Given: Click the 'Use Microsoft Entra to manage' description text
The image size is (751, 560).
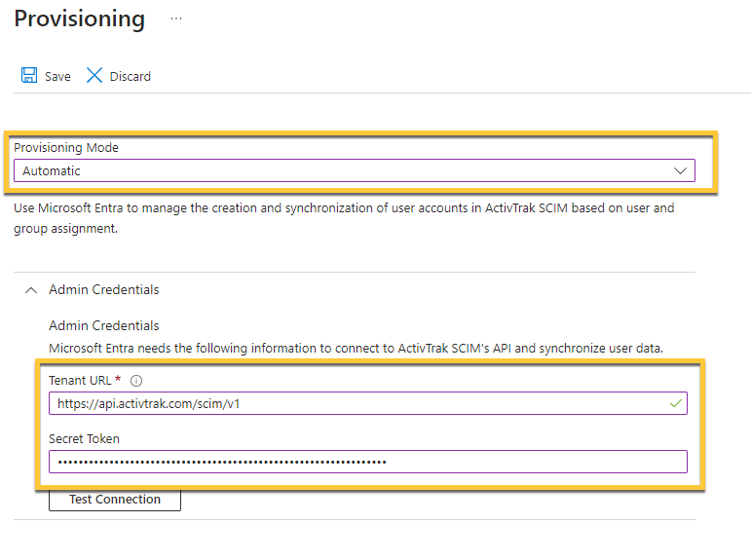Looking at the screenshot, I should pyautogui.click(x=344, y=218).
